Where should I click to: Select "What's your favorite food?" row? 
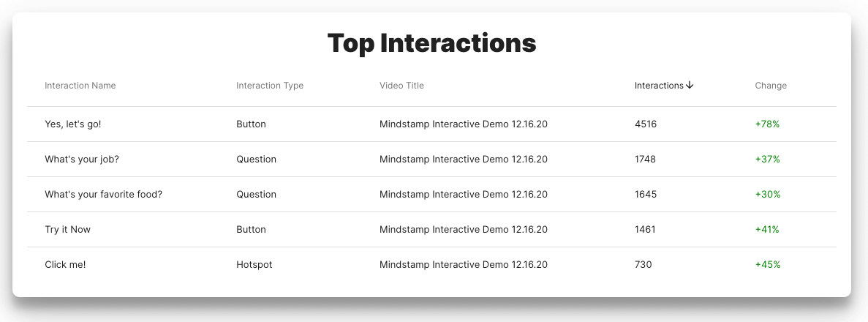tap(103, 195)
